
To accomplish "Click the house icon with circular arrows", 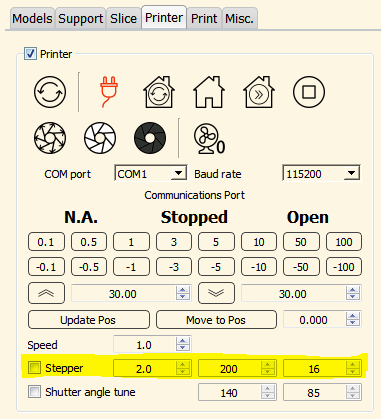I will point(159,92).
